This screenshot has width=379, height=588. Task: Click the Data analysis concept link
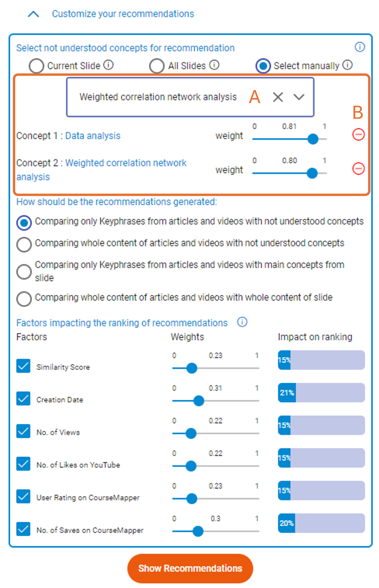coord(93,136)
